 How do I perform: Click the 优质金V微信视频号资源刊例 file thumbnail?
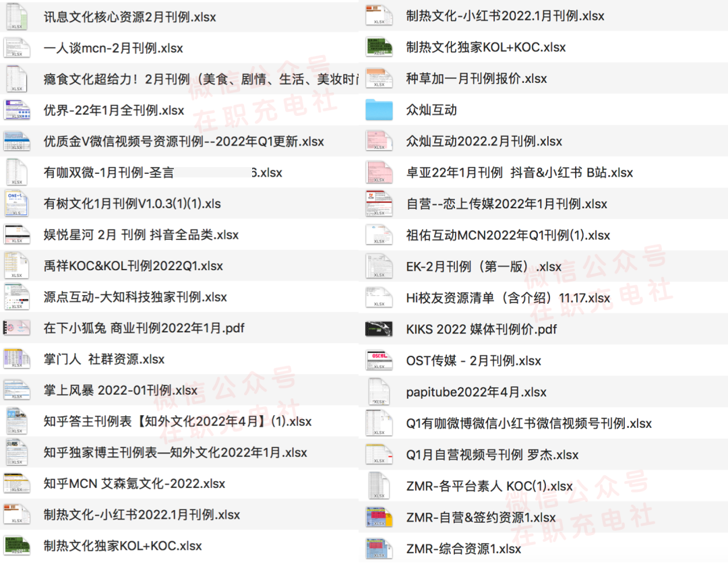click(17, 142)
